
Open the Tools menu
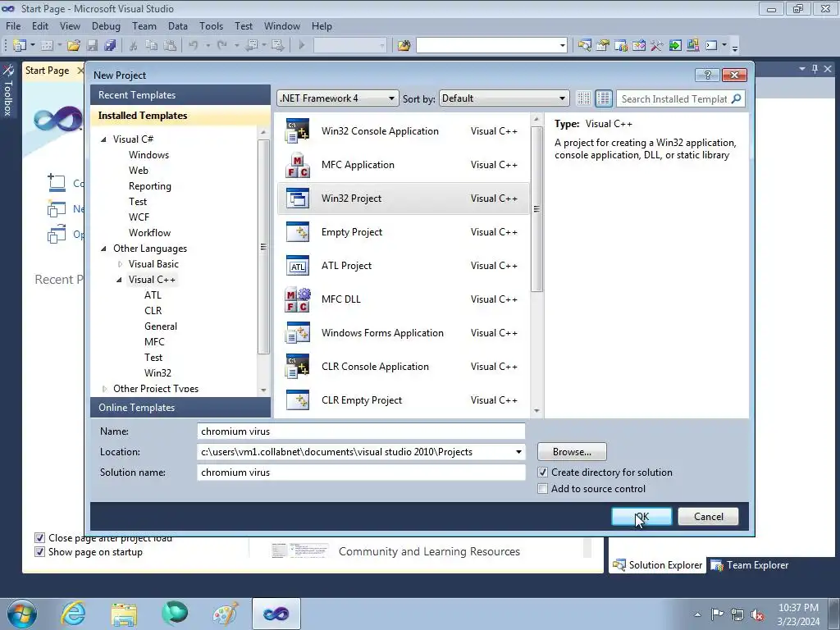click(x=211, y=25)
